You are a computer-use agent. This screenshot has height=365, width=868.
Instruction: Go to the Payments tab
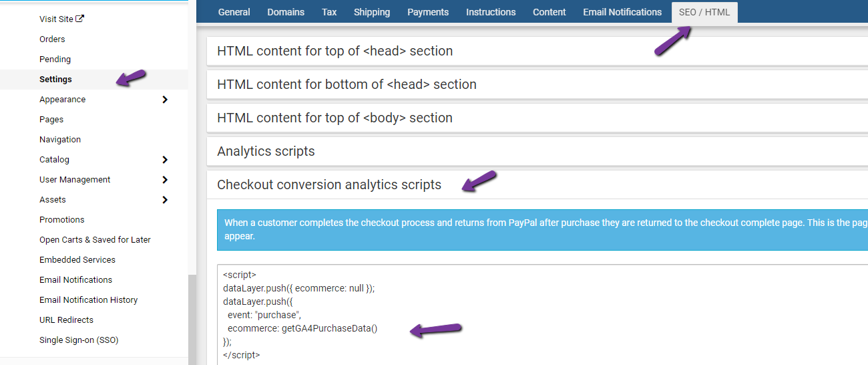point(428,12)
